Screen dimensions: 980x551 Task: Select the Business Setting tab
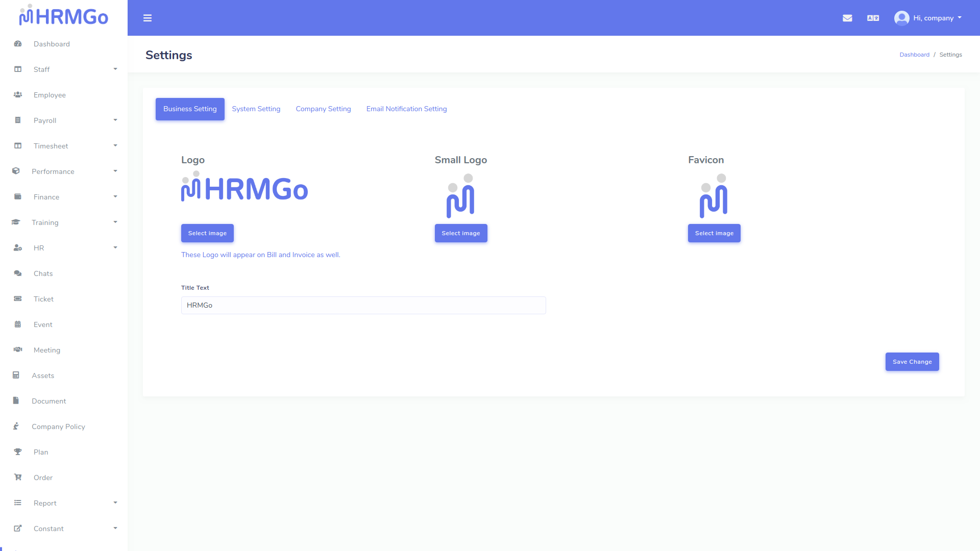[x=190, y=109]
